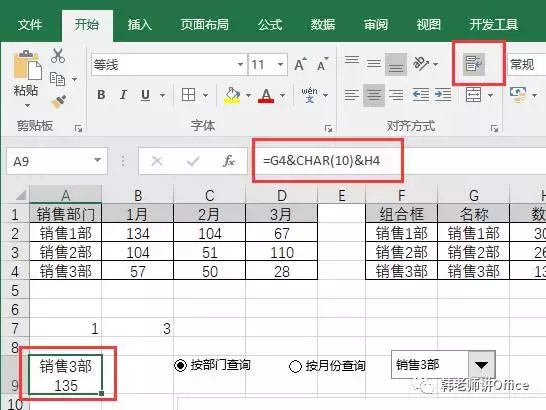Switch to the 开发工具 tab
The height and width of the screenshot is (410, 546).
tap(493, 25)
